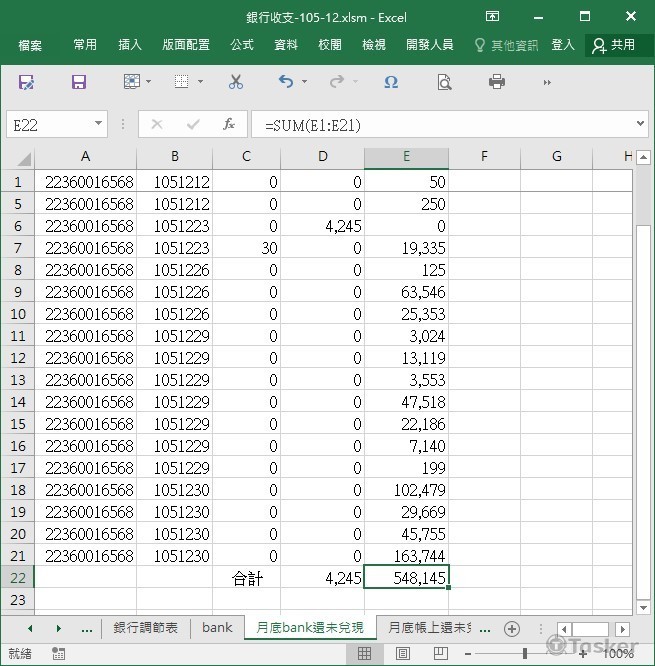Click the horizontal scrollbar right arrow

click(x=623, y=629)
